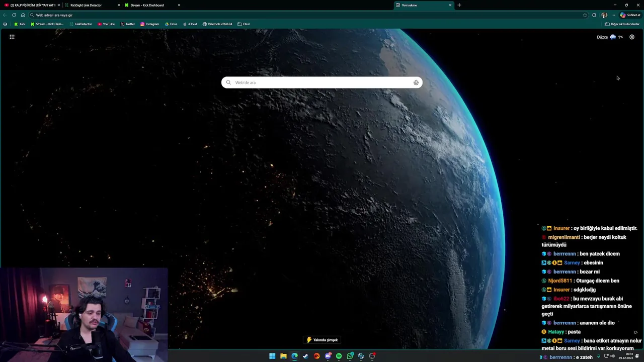Image resolution: width=644 pixels, height=362 pixels.
Task: Click the Web'de ara search box
Action: tap(322, 82)
